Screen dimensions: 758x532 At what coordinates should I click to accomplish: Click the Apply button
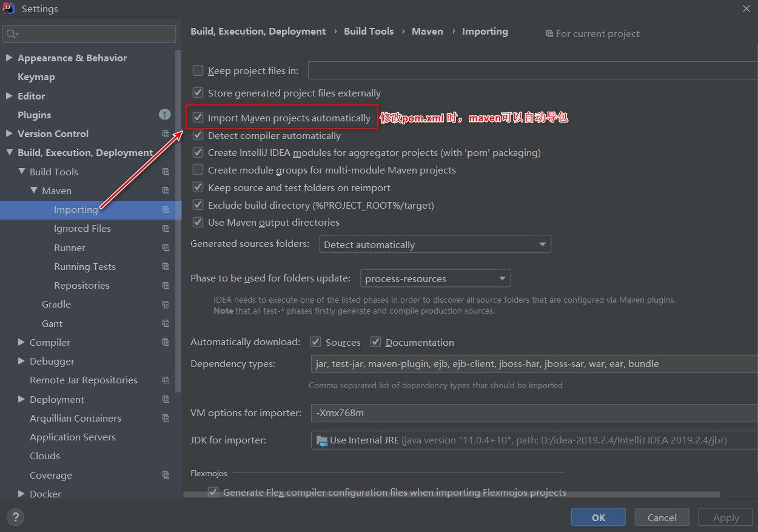click(726, 517)
